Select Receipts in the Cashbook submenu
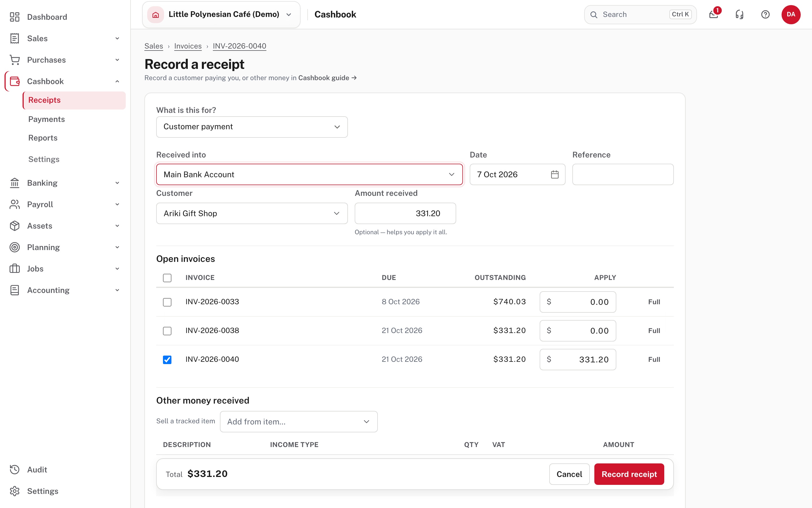This screenshot has width=812, height=508. pyautogui.click(x=74, y=100)
